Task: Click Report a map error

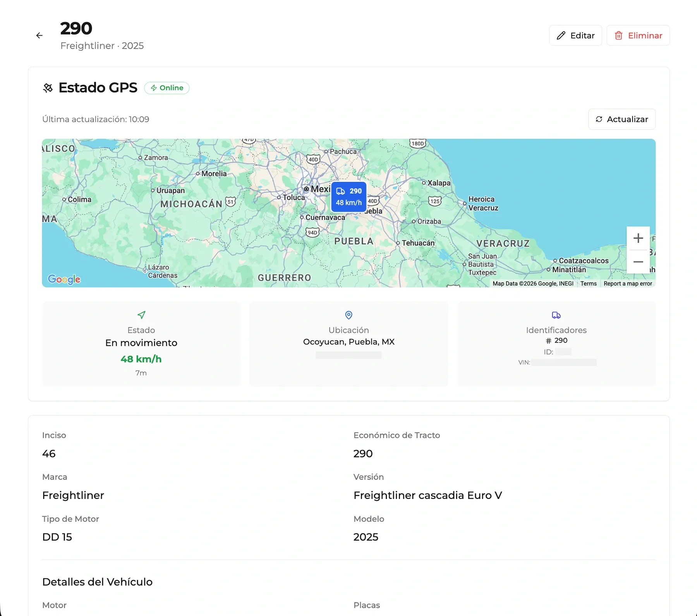Action: click(628, 283)
